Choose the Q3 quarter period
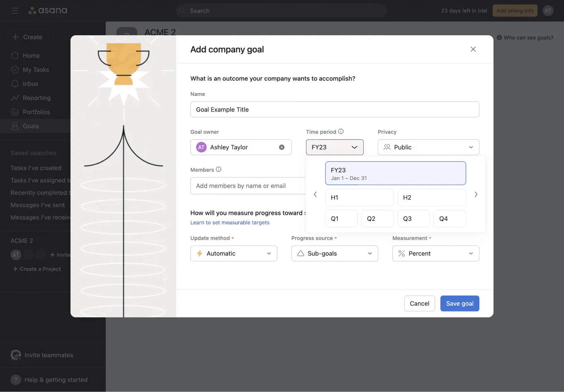Viewport: 564px width, 392px height. [x=413, y=219]
